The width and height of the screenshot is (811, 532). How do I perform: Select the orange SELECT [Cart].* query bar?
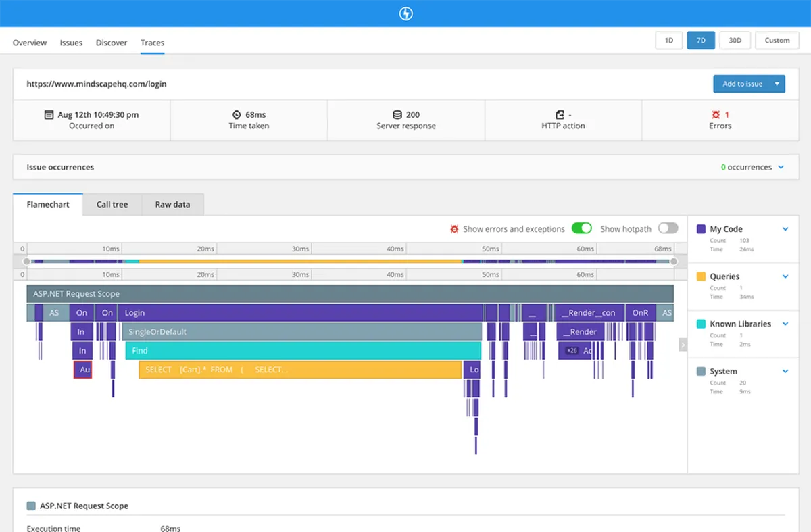pos(300,370)
